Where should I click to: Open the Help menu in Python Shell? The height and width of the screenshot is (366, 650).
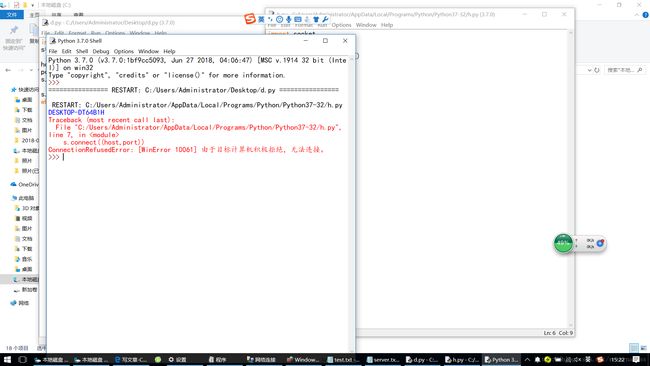tap(169, 51)
